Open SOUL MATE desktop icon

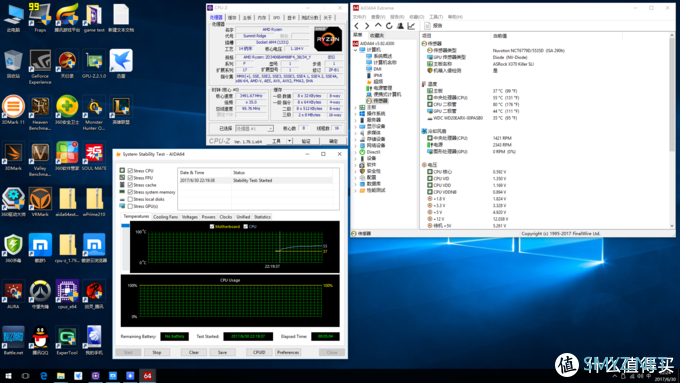94,156
